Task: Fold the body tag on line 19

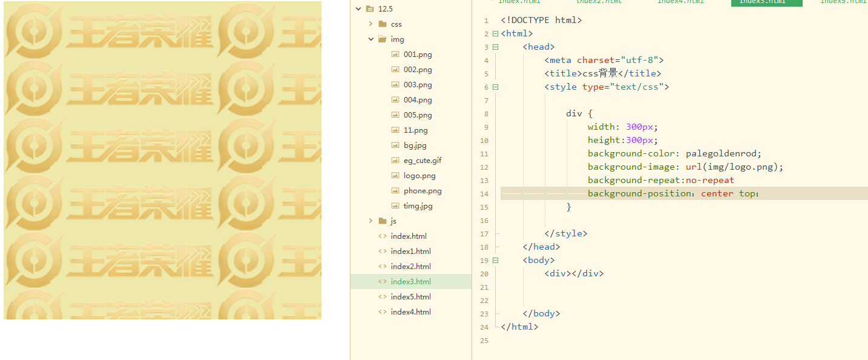Action: [x=495, y=261]
